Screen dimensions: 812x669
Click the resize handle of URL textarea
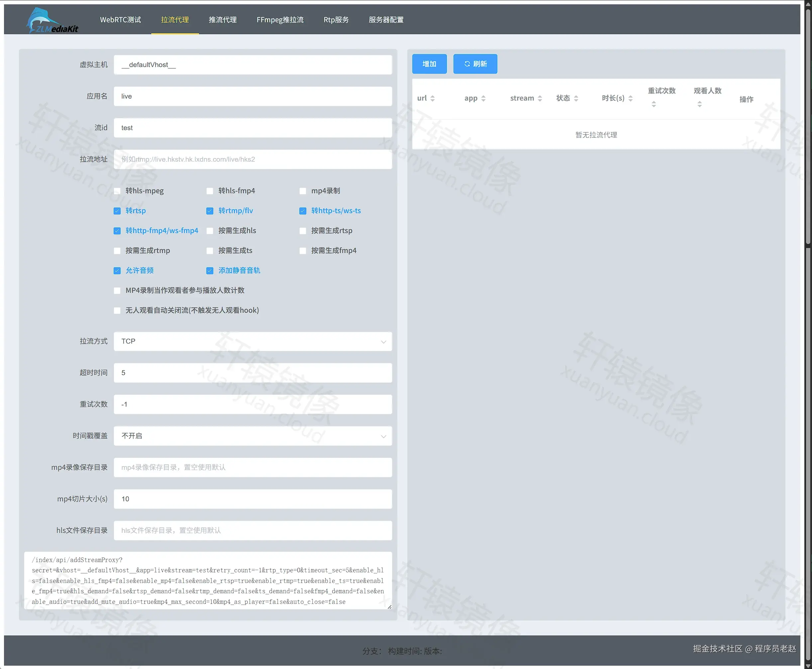click(389, 607)
